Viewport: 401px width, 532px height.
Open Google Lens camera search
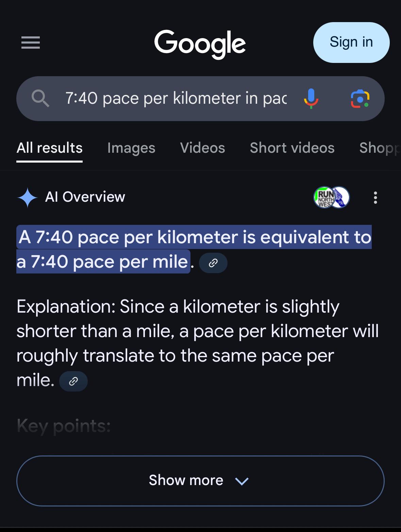tap(360, 99)
